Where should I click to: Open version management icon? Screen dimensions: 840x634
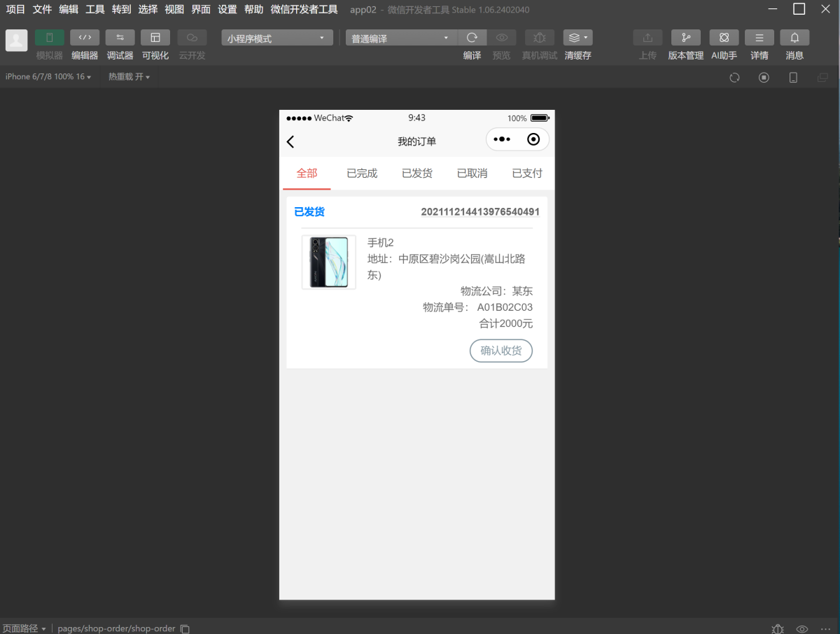coord(685,38)
